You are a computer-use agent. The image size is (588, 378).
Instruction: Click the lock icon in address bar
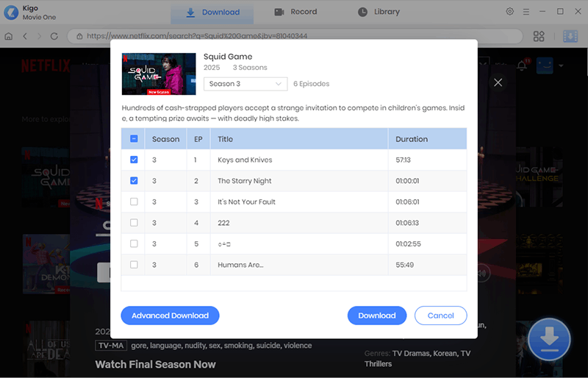79,36
